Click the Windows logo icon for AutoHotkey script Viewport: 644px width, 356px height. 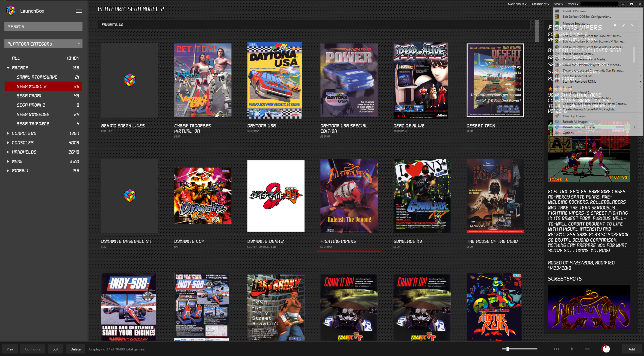click(557, 47)
